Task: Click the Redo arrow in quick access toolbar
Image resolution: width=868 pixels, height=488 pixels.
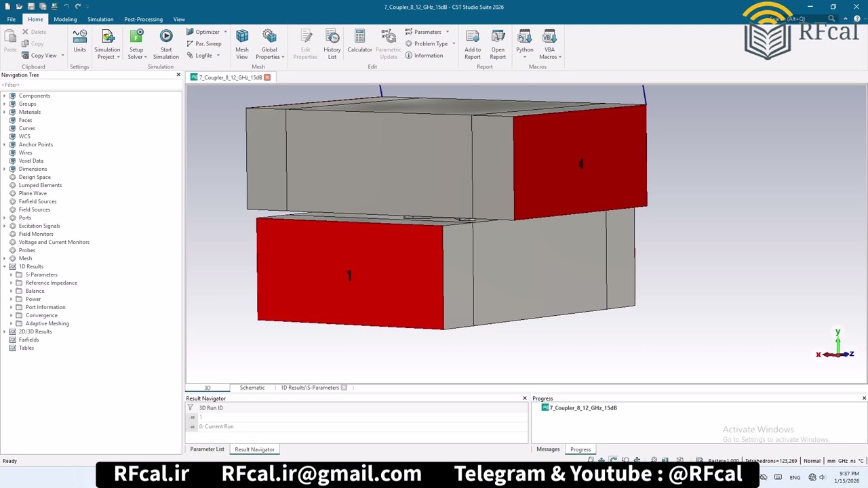Action: 78,6
